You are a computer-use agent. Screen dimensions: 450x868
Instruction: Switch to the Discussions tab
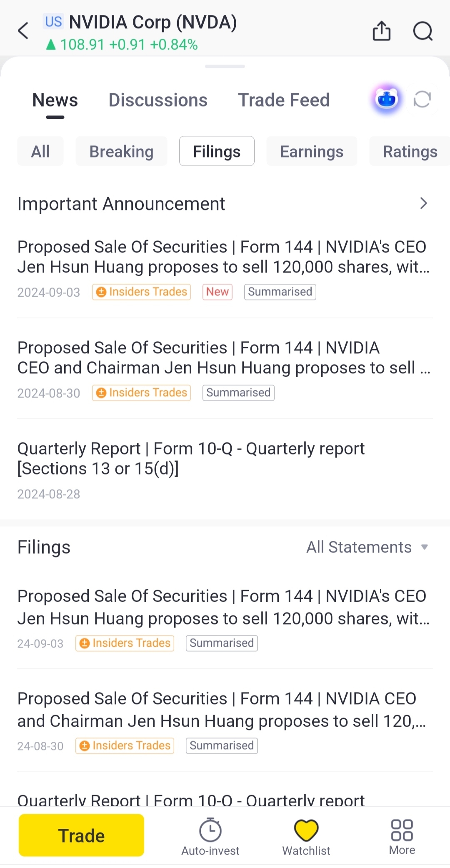point(158,100)
